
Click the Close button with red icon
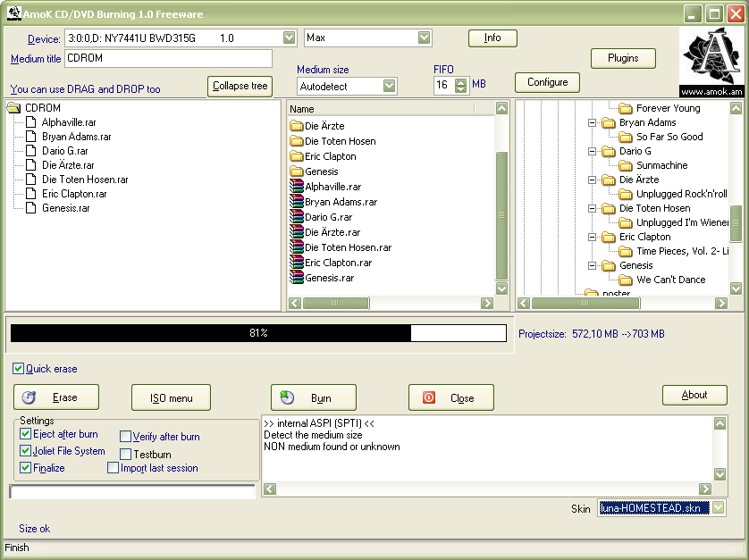451,397
